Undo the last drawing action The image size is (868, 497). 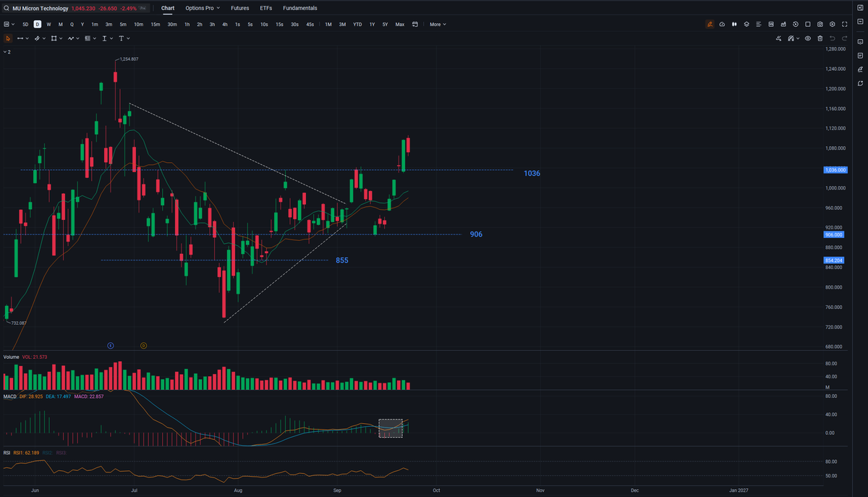pos(833,38)
